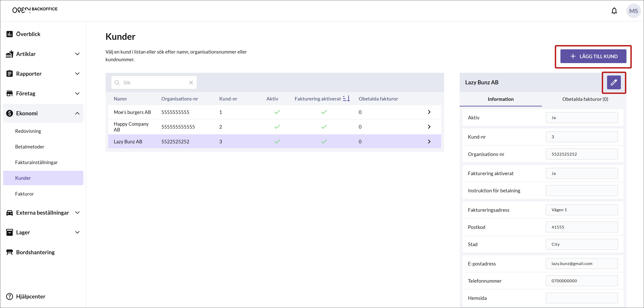Click Aktiv checkmark for Lazy Bunz AB
Image resolution: width=644 pixels, height=308 pixels.
click(x=277, y=142)
